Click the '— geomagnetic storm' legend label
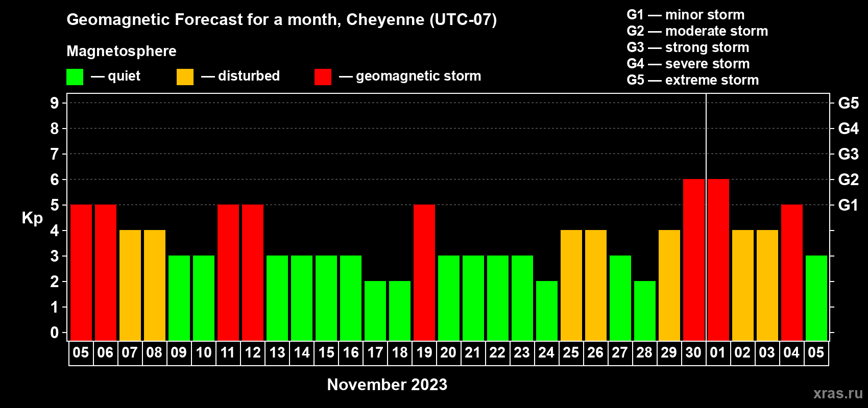This screenshot has width=868, height=408. [410, 76]
